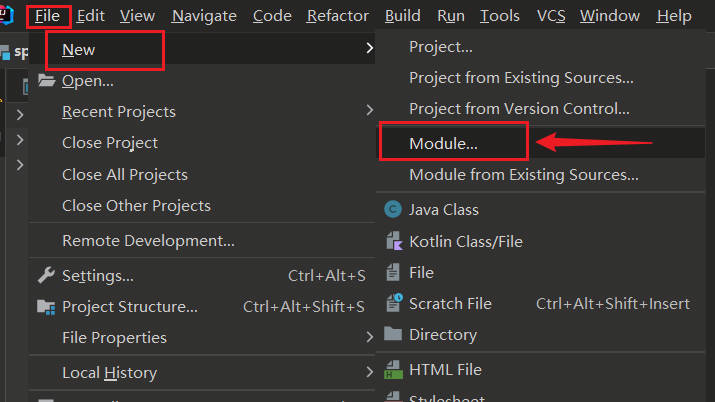715x402 pixels.
Task: Select Module... from the New submenu
Action: [x=443, y=143]
